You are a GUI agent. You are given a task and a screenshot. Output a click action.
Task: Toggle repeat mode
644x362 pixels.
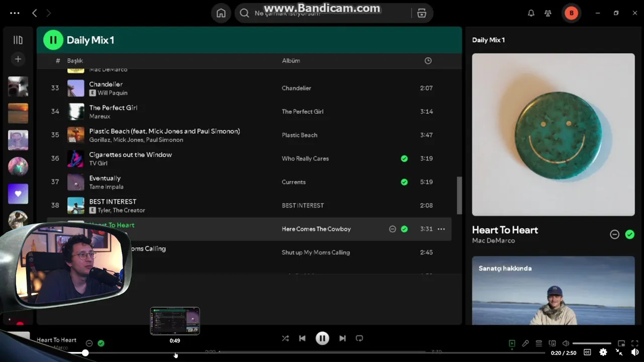click(359, 338)
